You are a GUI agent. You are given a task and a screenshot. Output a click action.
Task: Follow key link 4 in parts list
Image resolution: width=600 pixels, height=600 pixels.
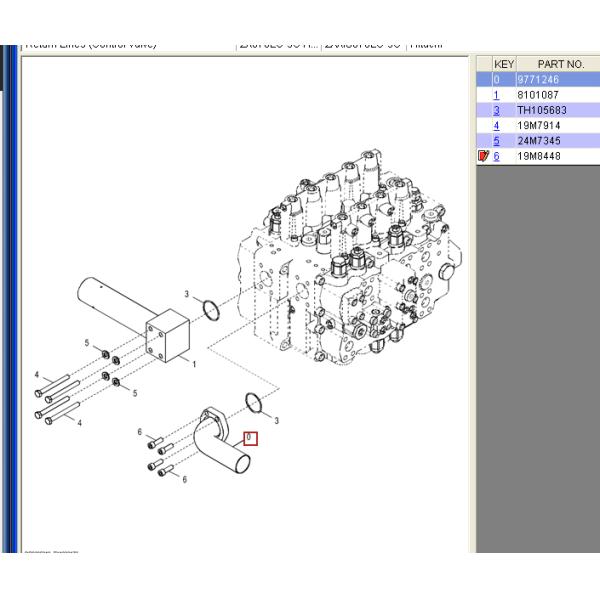tap(496, 125)
